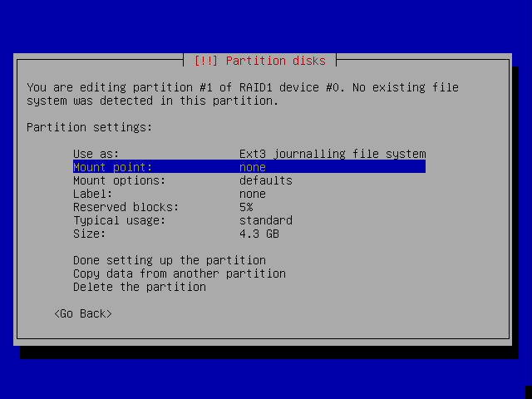Select the "Reserved blocks:" setting
The height and width of the screenshot is (399, 532).
tap(126, 207)
